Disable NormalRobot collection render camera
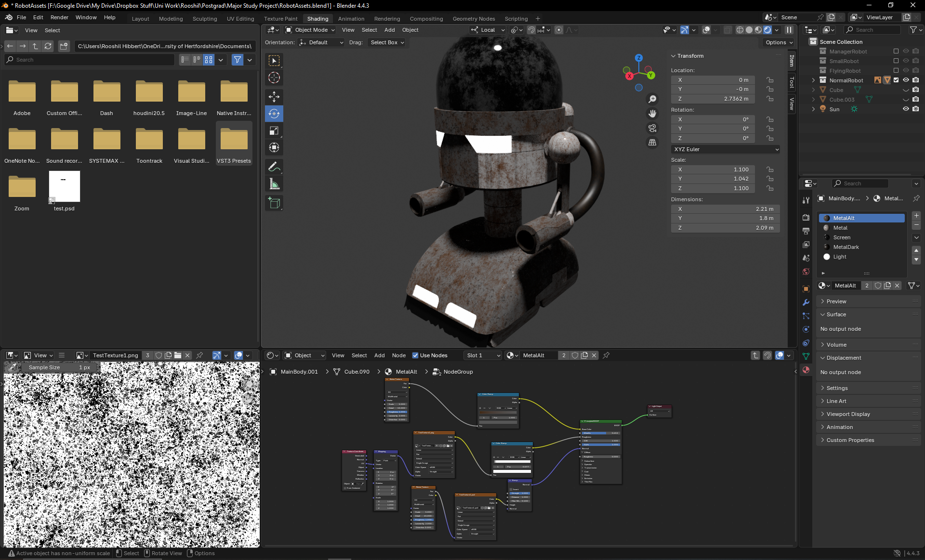The height and width of the screenshot is (560, 925). pyautogui.click(x=916, y=80)
